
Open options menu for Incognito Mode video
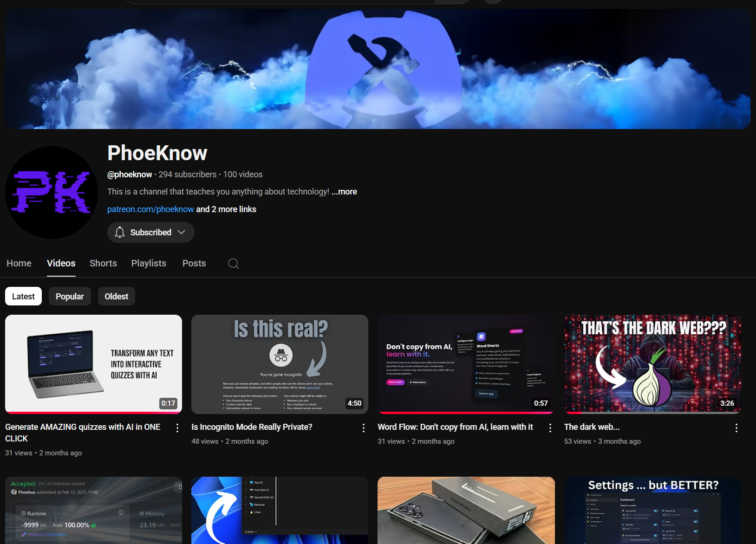pos(364,428)
